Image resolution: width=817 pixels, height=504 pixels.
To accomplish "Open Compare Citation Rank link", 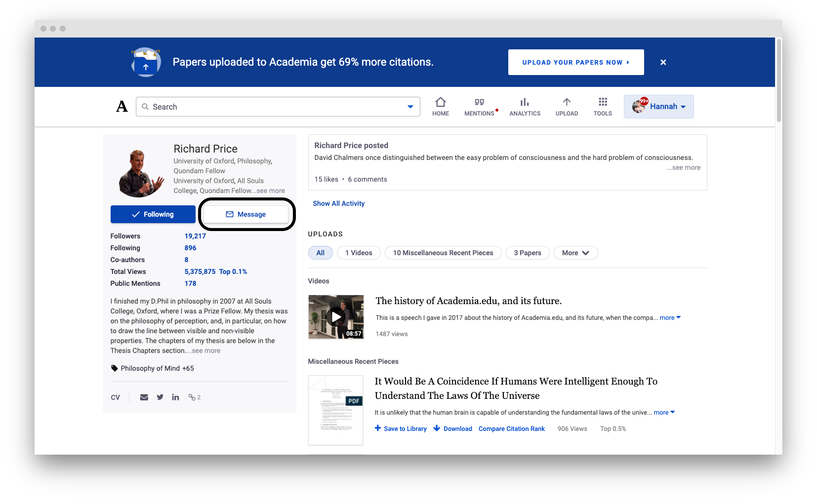I will [512, 429].
